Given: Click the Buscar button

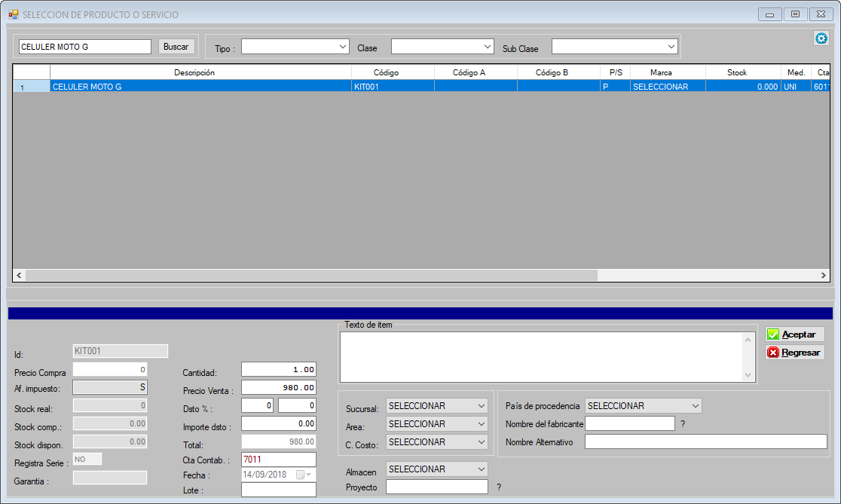Looking at the screenshot, I should (x=176, y=47).
